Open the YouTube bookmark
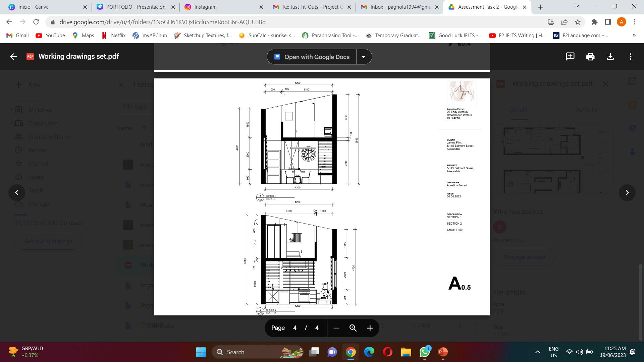 [50, 36]
